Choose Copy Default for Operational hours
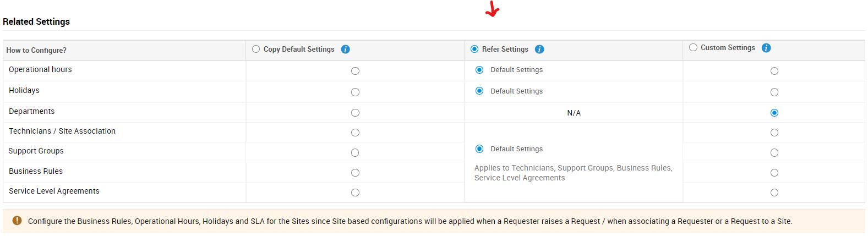This screenshot has width=868, height=236. (x=355, y=71)
